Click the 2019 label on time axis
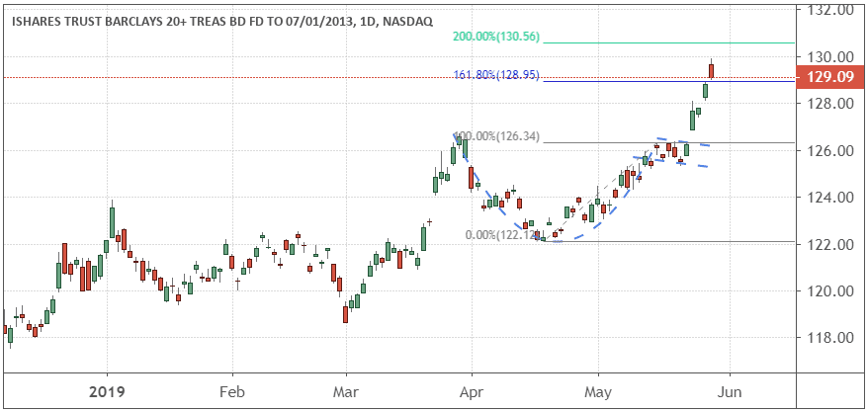The height and width of the screenshot is (412, 868). (x=107, y=392)
